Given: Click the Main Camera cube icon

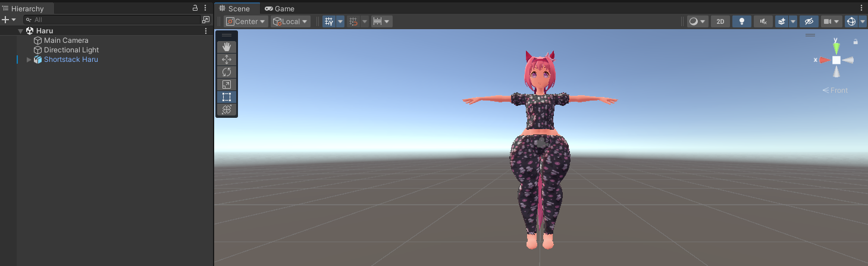Looking at the screenshot, I should 38,40.
